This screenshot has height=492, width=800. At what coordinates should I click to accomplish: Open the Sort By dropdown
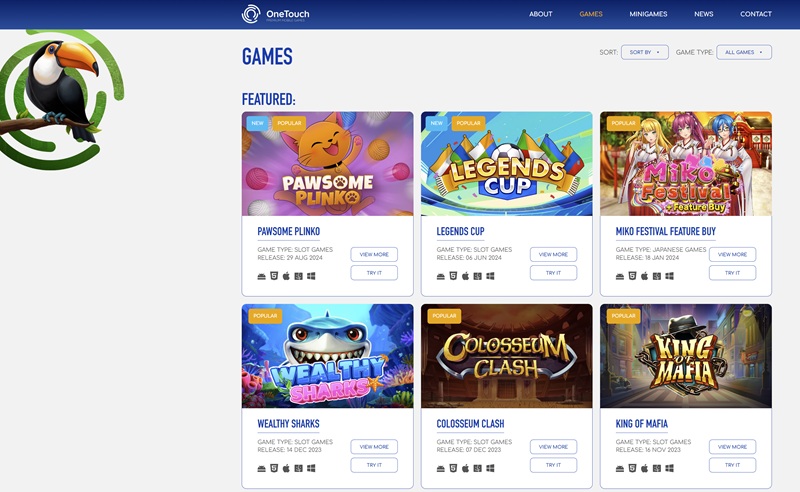click(x=644, y=52)
